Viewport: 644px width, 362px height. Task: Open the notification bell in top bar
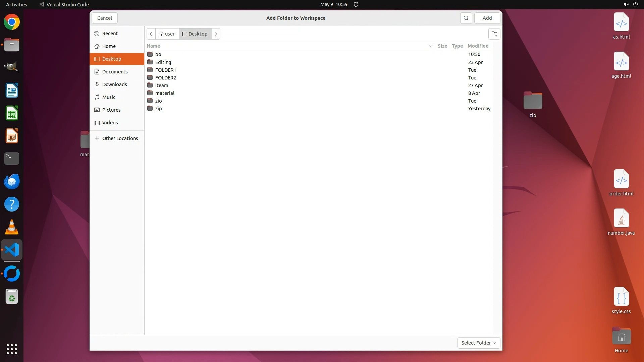[356, 4]
